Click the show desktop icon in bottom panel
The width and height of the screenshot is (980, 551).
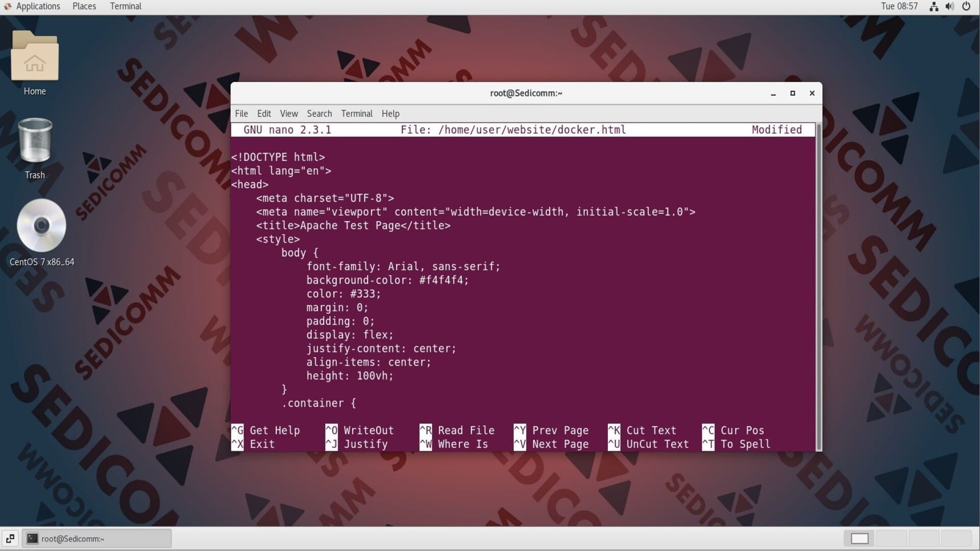[10, 538]
